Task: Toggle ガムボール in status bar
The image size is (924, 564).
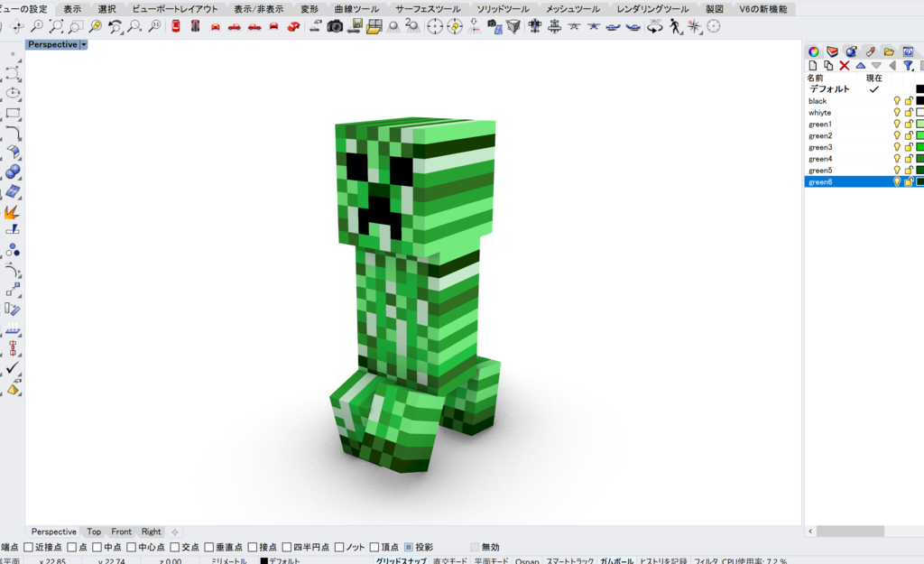Action: pyautogui.click(x=617, y=561)
